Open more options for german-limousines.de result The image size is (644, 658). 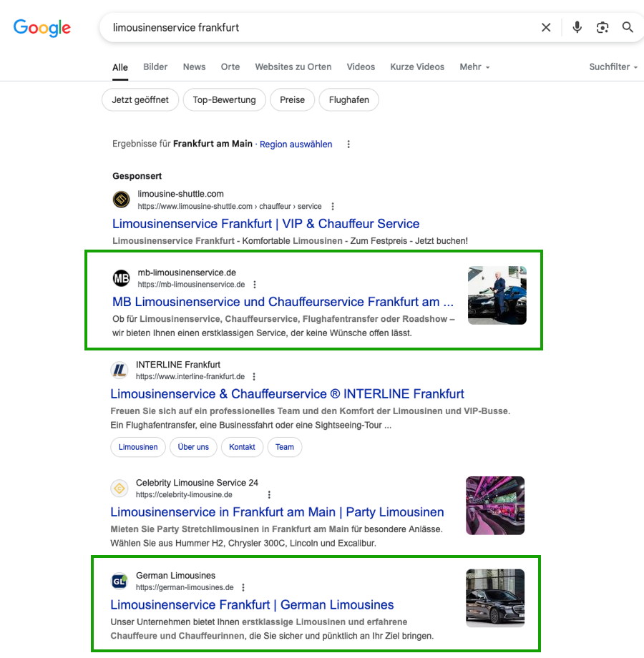(243, 587)
